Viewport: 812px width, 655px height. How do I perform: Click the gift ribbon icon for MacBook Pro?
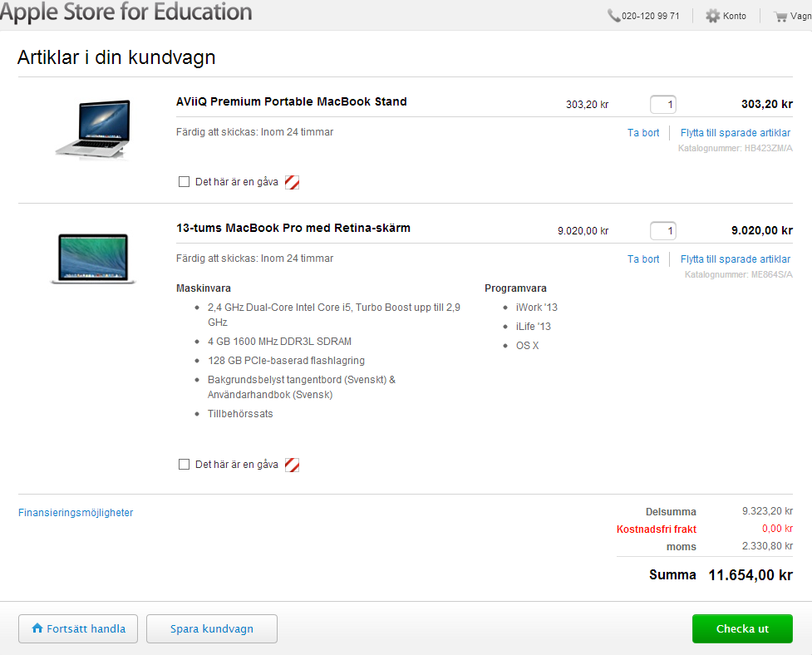[x=292, y=465]
